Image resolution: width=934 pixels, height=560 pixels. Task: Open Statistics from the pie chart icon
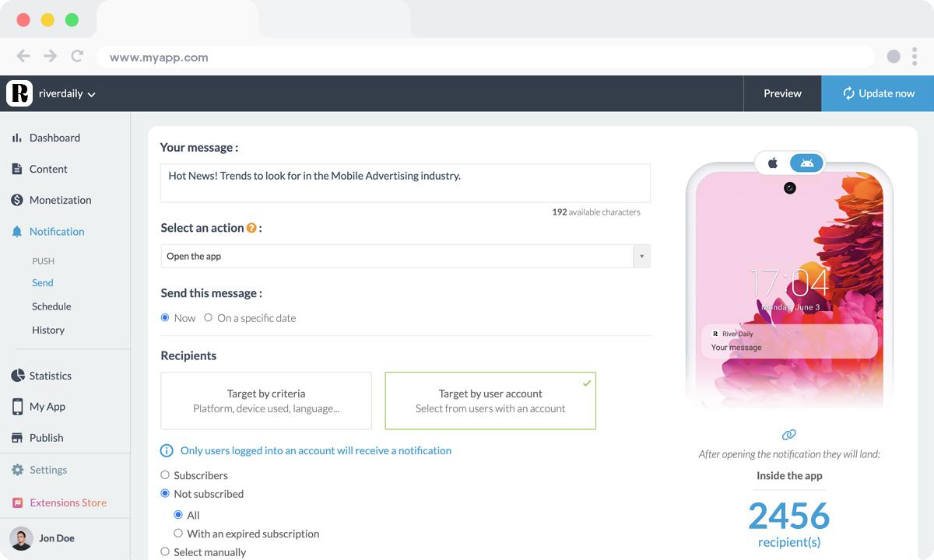tap(17, 376)
